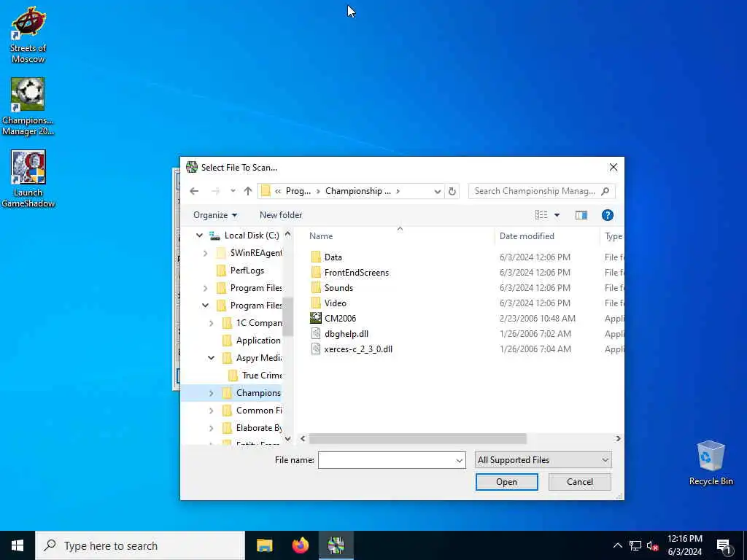This screenshot has width=747, height=560.
Task: Open the Streets of Moscow desktop shortcut
Action: pos(28,35)
